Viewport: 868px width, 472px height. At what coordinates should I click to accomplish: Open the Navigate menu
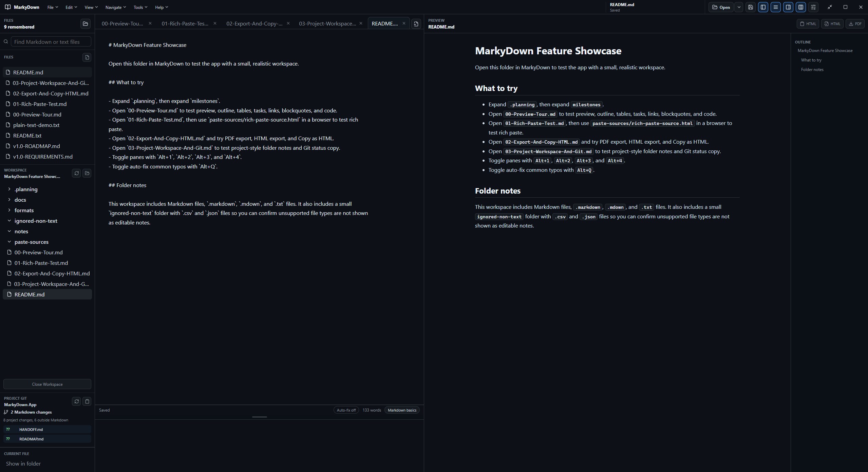click(x=115, y=7)
